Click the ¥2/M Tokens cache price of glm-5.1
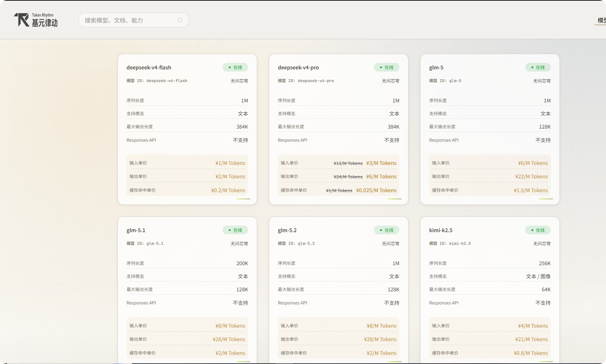This screenshot has width=606, height=364. pos(230,353)
